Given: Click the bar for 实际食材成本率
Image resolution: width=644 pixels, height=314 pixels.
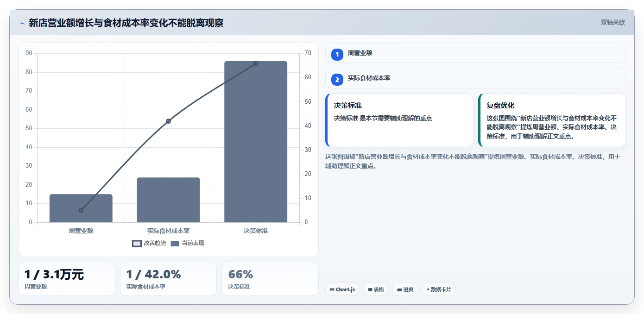Looking at the screenshot, I should [x=168, y=200].
